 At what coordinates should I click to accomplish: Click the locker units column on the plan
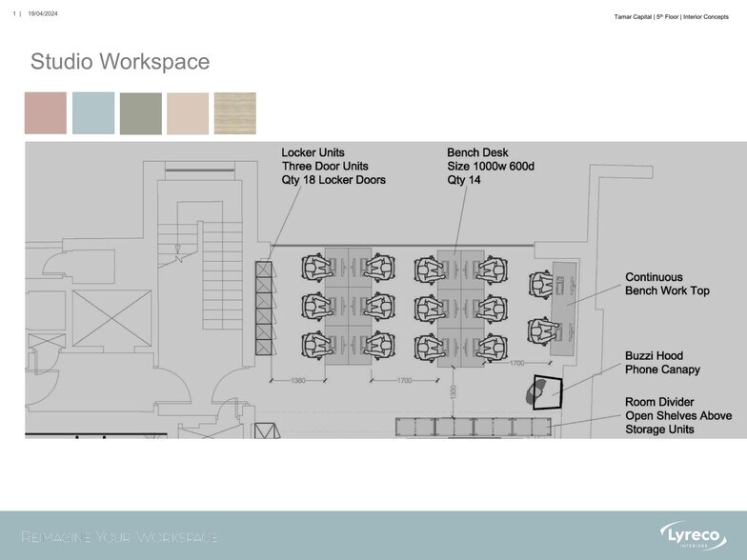click(x=264, y=307)
